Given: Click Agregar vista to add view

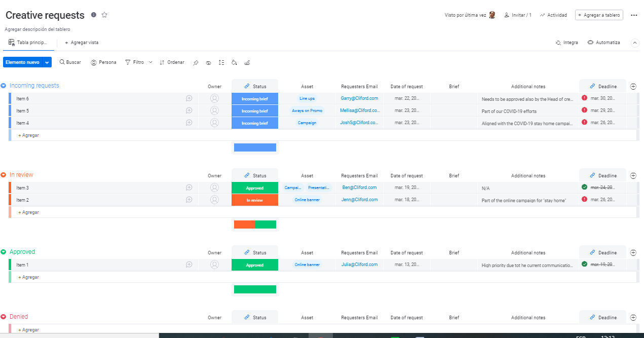Looking at the screenshot, I should coord(82,43).
